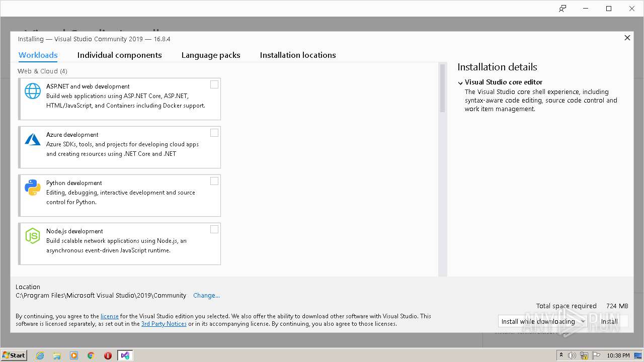Tick the Python development workload checkbox
The height and width of the screenshot is (362, 644).
[x=214, y=181]
